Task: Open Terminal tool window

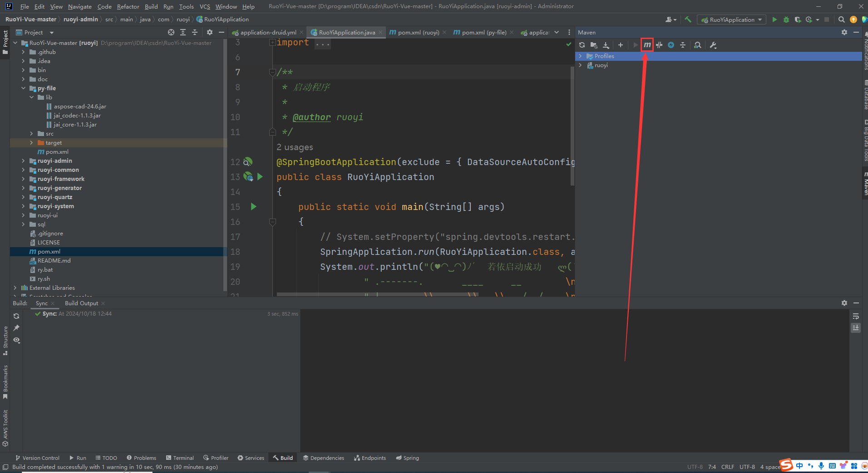Action: [x=180, y=458]
